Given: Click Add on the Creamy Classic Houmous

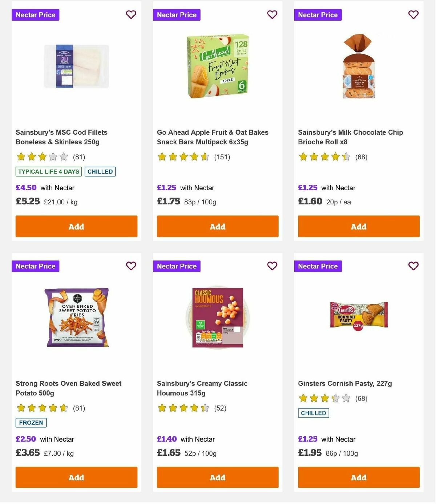Looking at the screenshot, I should (x=217, y=477).
